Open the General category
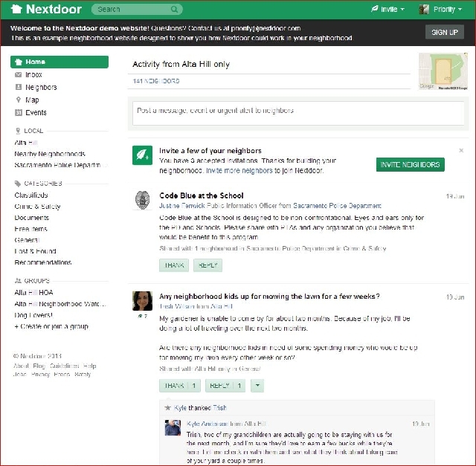This screenshot has height=466, width=476. (27, 240)
